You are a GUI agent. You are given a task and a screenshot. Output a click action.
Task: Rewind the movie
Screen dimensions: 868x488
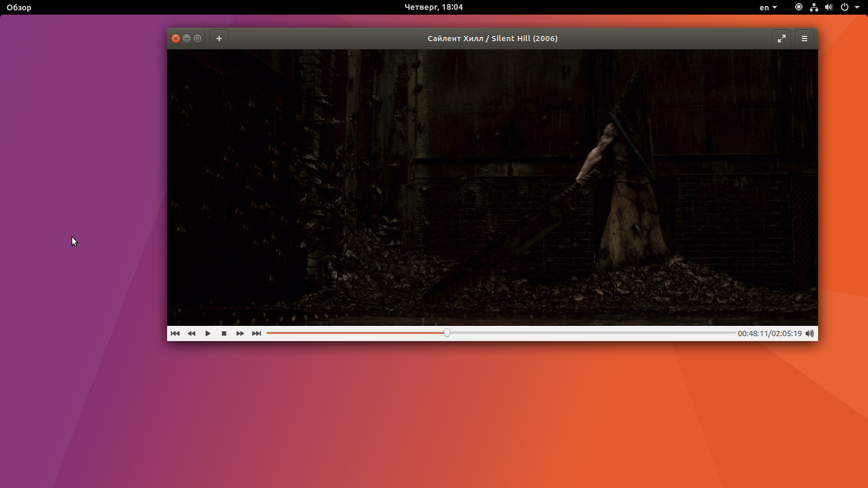click(x=192, y=333)
